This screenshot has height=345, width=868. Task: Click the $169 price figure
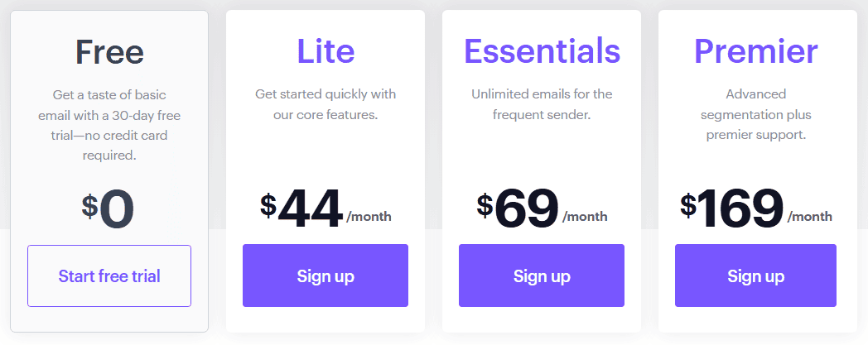pos(732,209)
